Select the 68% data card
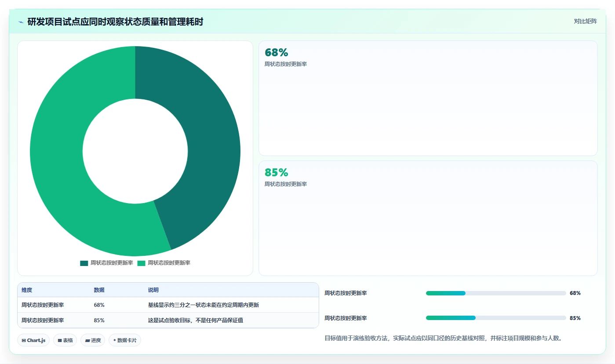The image size is (615, 364). (428, 98)
